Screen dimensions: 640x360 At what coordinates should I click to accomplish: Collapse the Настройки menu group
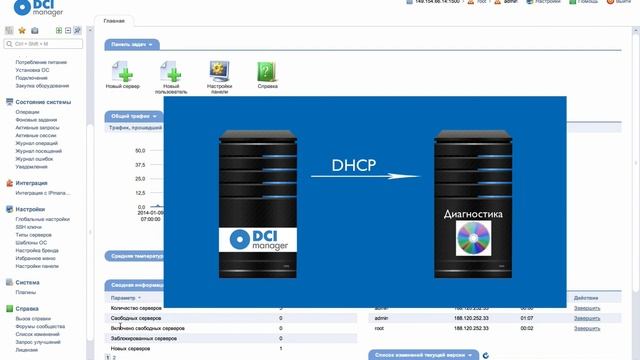(30, 209)
